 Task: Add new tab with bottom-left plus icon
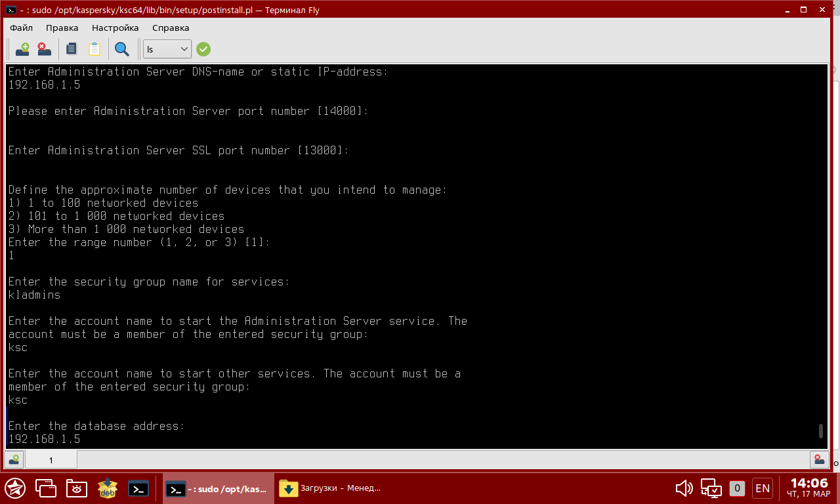pos(14,460)
